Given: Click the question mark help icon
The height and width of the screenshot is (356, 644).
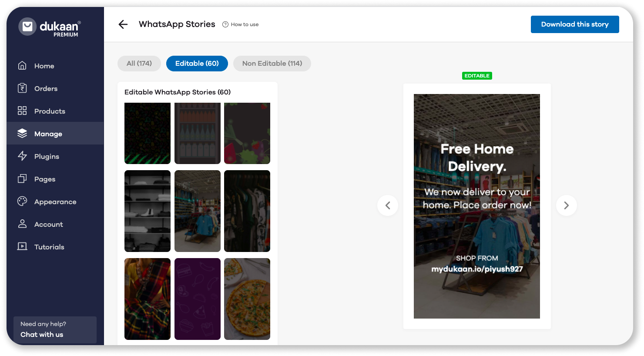Looking at the screenshot, I should click(x=225, y=24).
